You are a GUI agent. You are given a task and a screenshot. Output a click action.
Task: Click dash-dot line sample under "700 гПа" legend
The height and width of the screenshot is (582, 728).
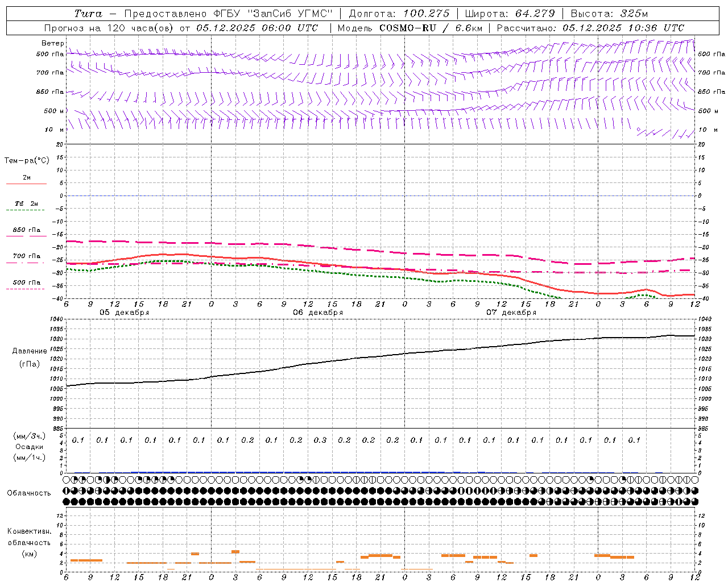tap(26, 263)
